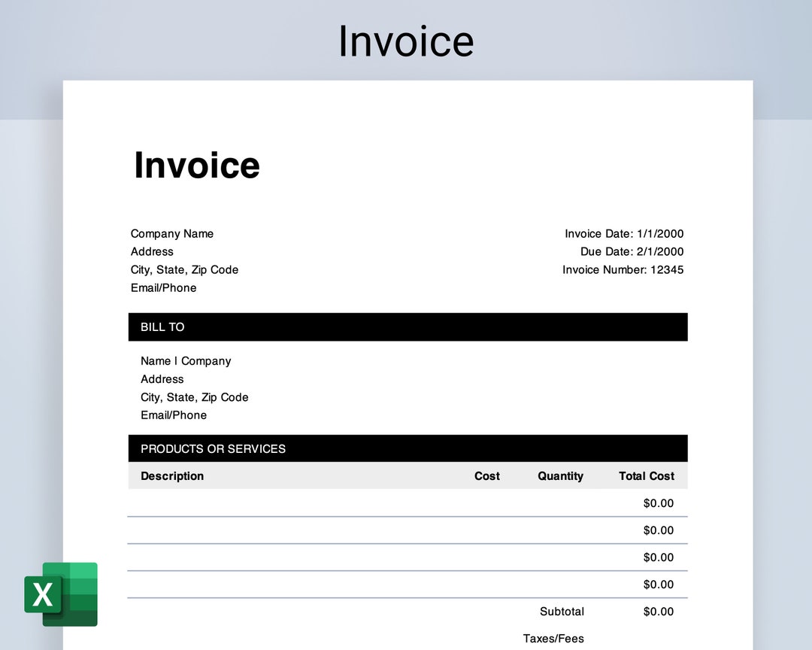Select the Email/Phone field of the company
Image resolution: width=812 pixels, height=650 pixels.
164,287
